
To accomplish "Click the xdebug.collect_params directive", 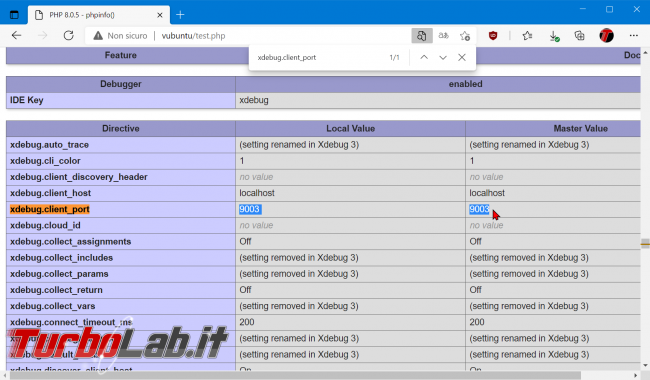I will [x=59, y=274].
